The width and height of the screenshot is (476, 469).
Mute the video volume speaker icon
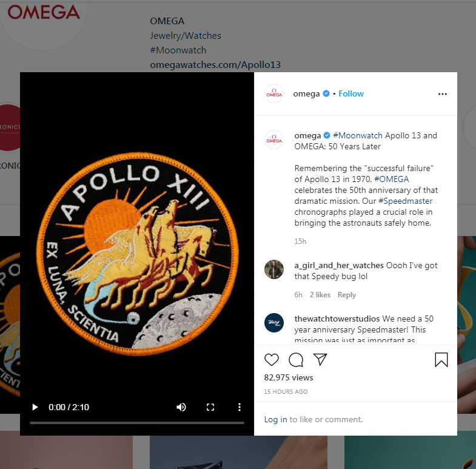181,407
